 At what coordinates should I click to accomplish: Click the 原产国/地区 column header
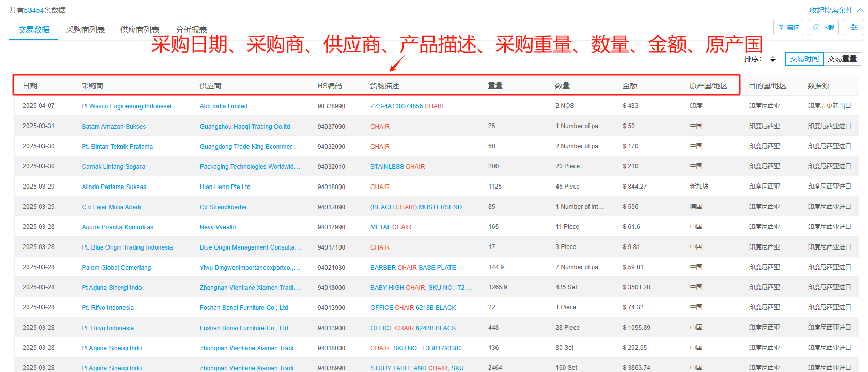point(709,86)
